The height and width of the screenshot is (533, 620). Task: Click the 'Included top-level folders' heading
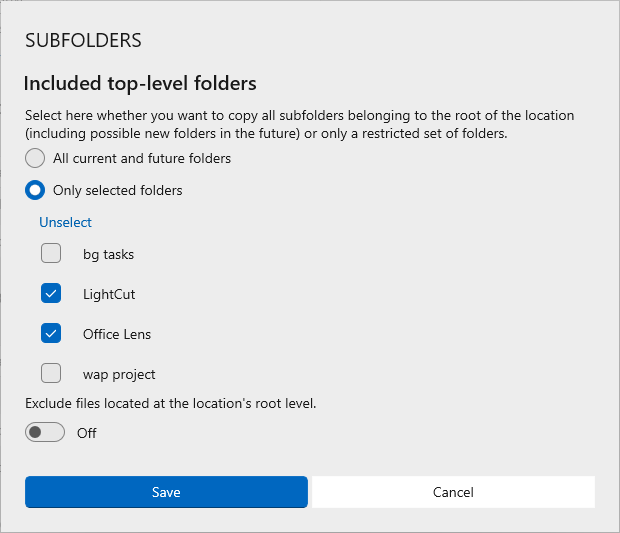pos(140,82)
